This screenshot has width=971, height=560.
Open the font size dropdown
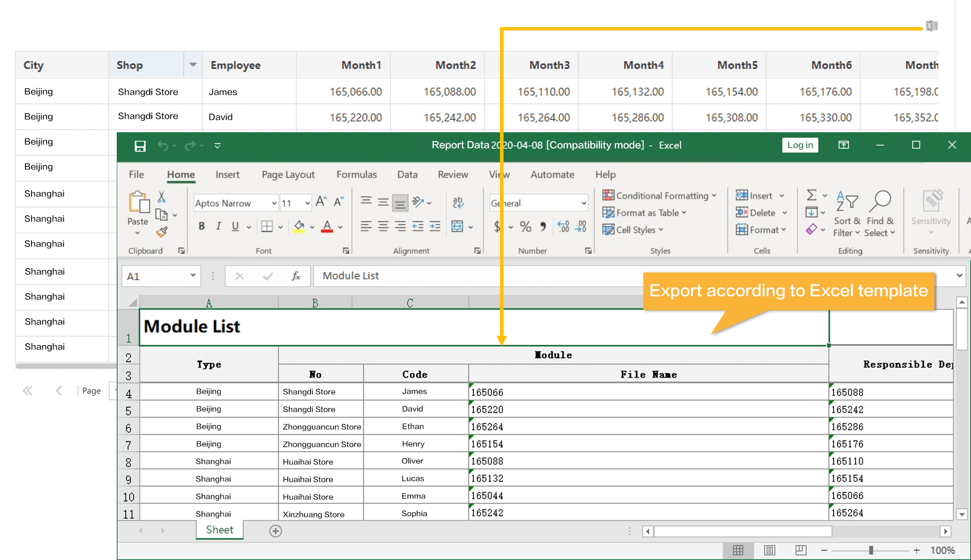tap(307, 203)
